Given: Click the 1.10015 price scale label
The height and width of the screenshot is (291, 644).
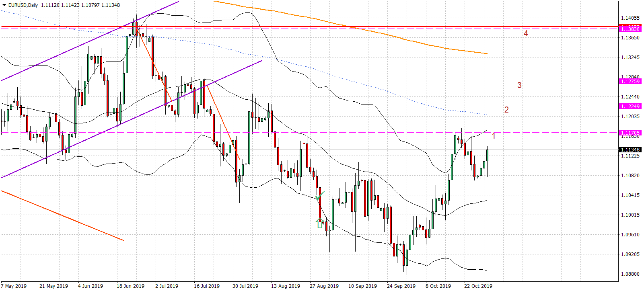Looking at the screenshot, I should click(630, 215).
